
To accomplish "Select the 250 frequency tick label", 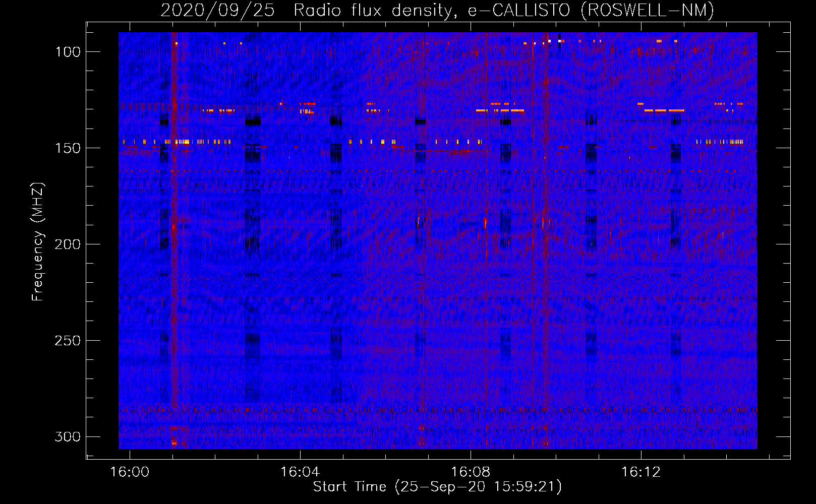I will pyautogui.click(x=68, y=341).
